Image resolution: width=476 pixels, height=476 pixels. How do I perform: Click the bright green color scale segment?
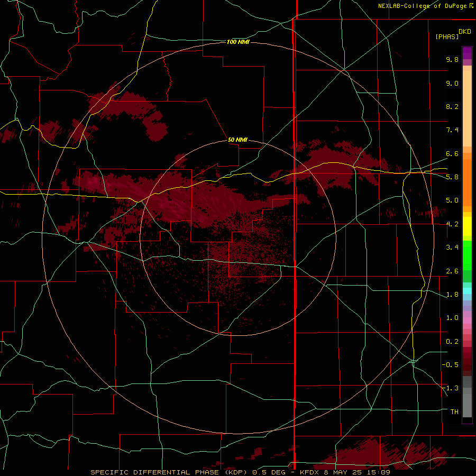tap(467, 255)
